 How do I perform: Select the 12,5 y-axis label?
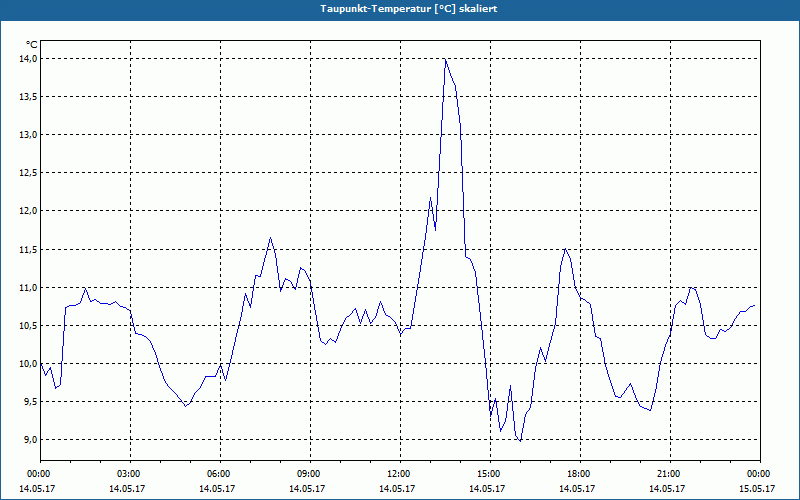coord(29,173)
